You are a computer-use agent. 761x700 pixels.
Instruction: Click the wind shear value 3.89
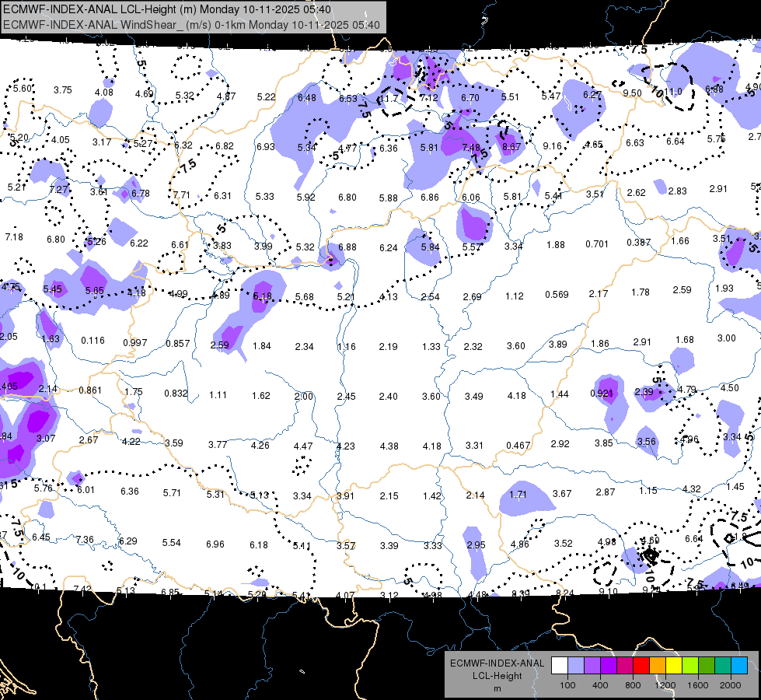coord(557,344)
